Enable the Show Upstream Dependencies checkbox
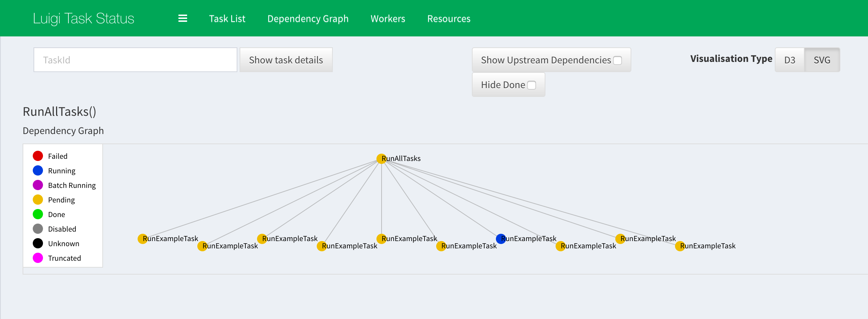 click(x=618, y=60)
